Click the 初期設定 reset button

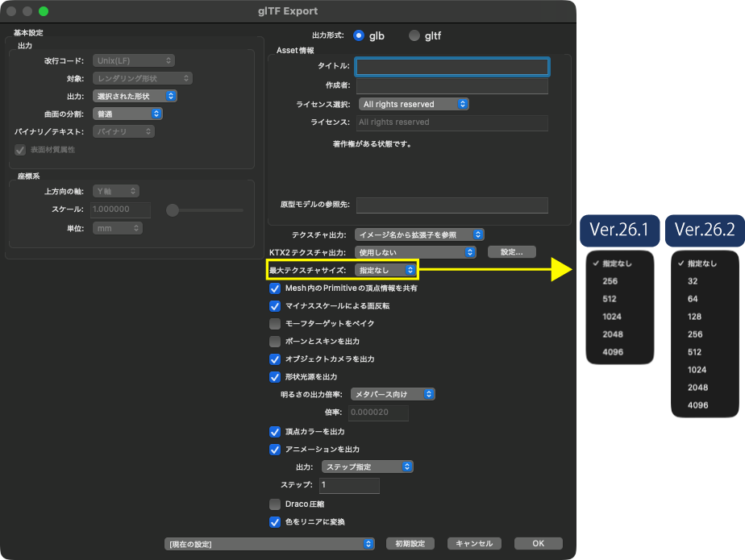(x=410, y=544)
